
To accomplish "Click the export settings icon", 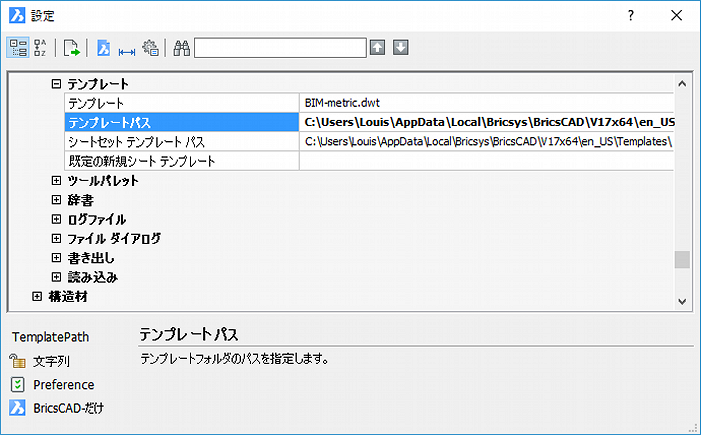I will pyautogui.click(x=71, y=48).
